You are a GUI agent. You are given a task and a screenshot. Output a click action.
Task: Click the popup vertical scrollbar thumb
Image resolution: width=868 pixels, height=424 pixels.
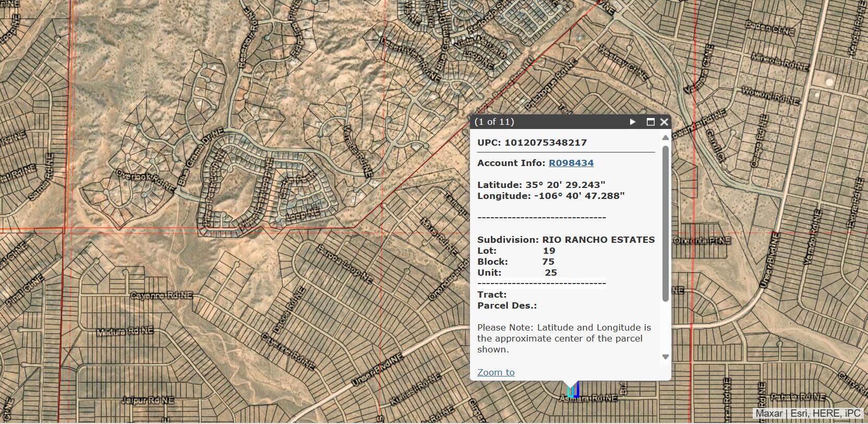coord(665,223)
